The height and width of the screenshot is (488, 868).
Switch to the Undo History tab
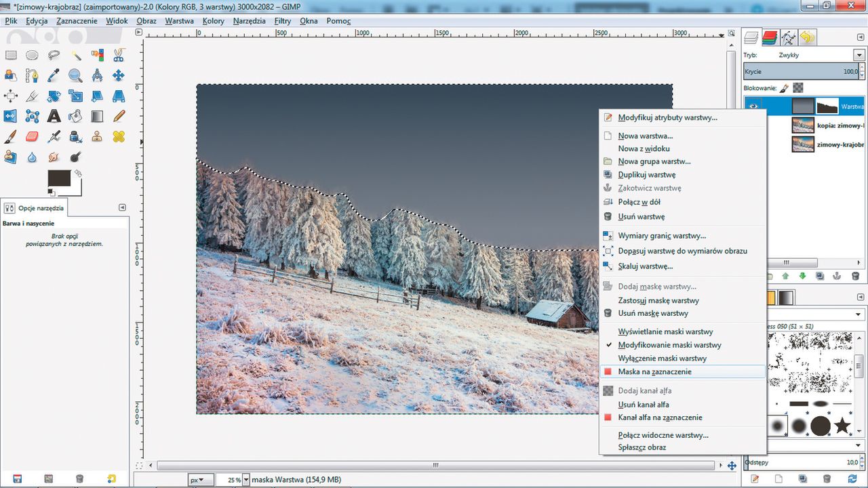807,37
